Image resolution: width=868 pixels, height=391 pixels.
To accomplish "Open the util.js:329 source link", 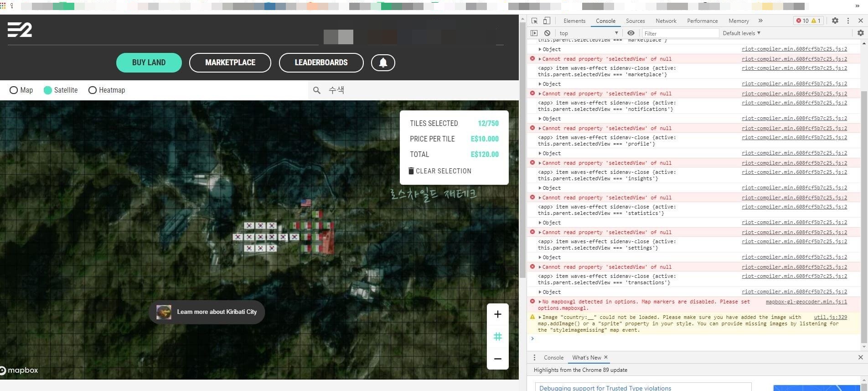I will (x=830, y=317).
